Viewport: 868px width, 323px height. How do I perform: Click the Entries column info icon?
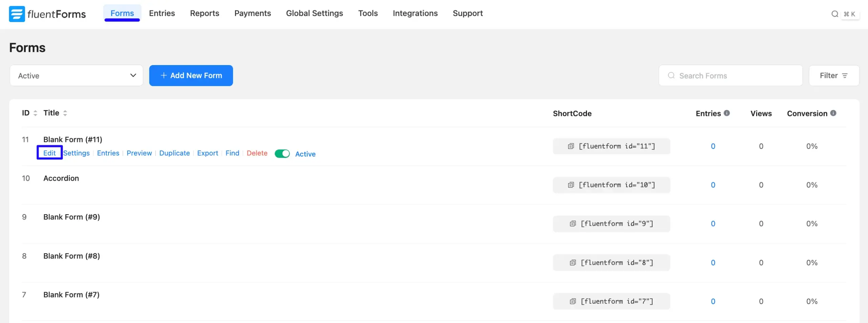(x=727, y=113)
